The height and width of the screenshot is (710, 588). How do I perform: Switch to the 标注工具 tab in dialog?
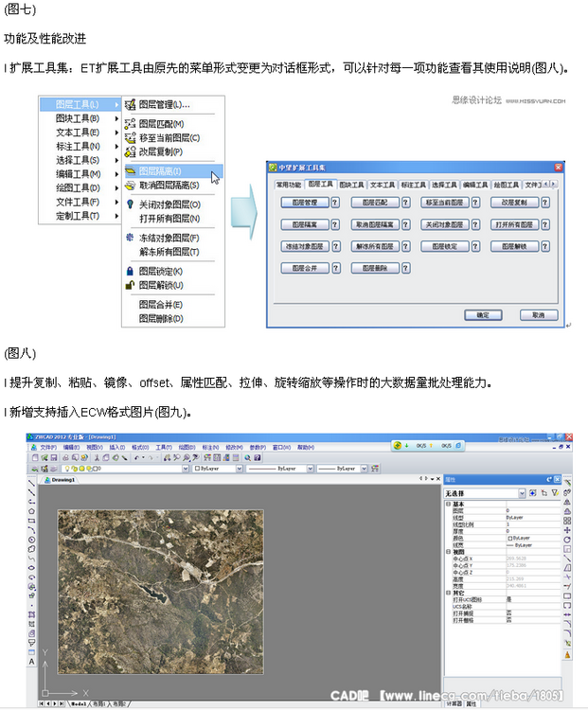tap(413, 185)
